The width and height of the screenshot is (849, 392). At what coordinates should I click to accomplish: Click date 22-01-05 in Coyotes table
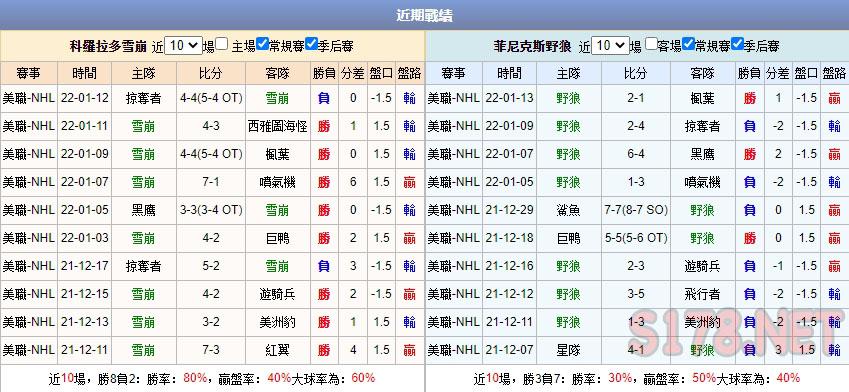point(509,182)
